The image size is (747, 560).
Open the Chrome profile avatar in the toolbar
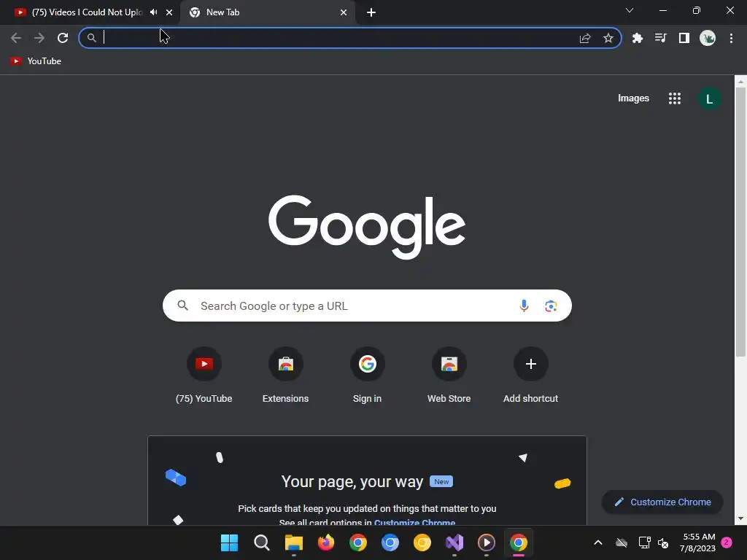708,38
